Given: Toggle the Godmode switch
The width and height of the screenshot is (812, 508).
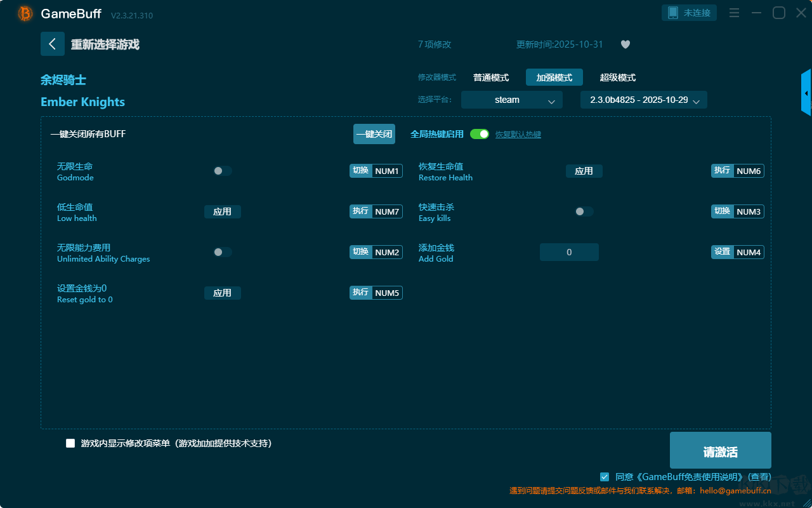Looking at the screenshot, I should point(222,171).
